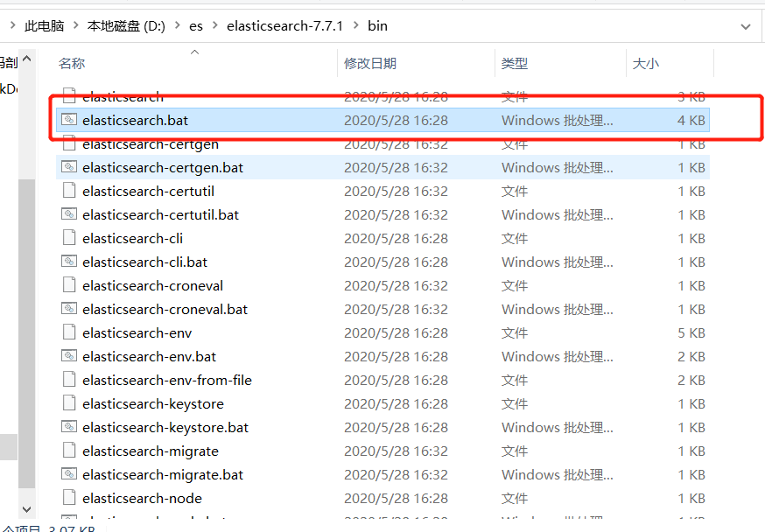Viewport: 765px width, 532px height.
Task: Expand the chevron before 此电脑 breadcrumb
Action: (x=12, y=25)
